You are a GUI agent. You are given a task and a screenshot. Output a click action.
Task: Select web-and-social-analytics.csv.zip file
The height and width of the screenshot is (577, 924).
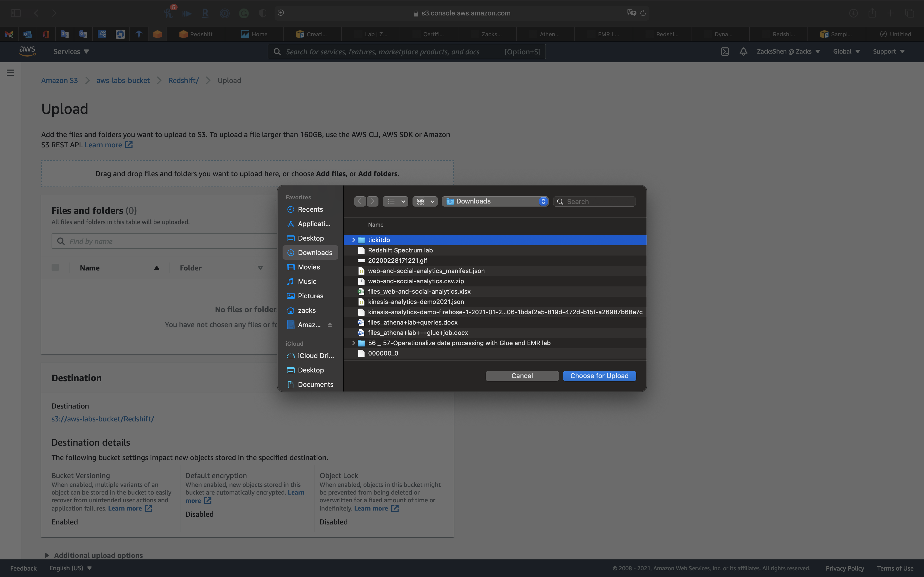click(x=416, y=281)
